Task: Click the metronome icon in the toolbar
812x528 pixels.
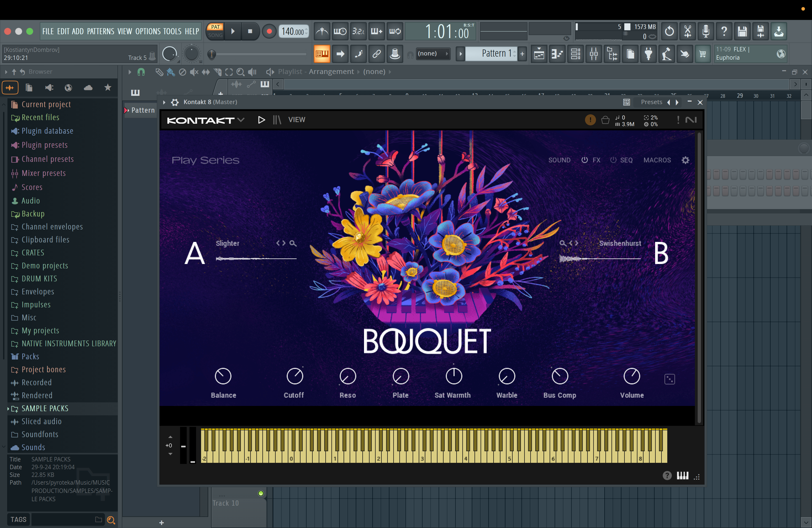Action: point(322,31)
